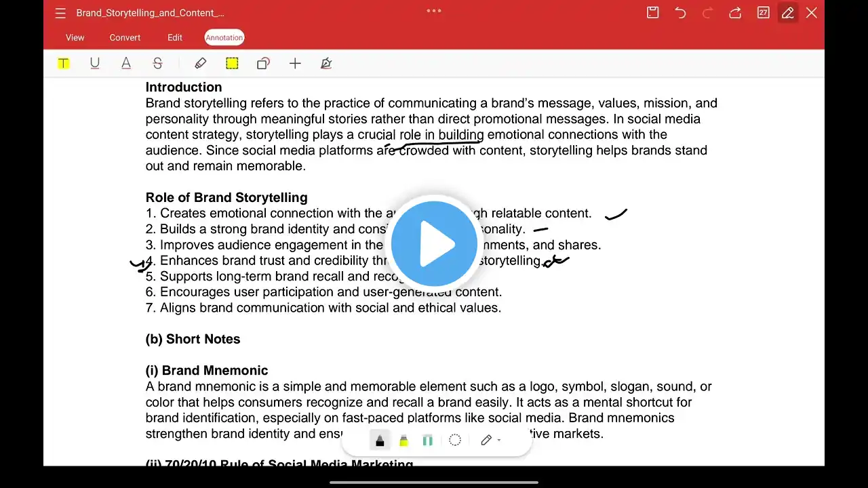This screenshot has height=488, width=868.
Task: Choose the green wide marker
Action: (427, 441)
